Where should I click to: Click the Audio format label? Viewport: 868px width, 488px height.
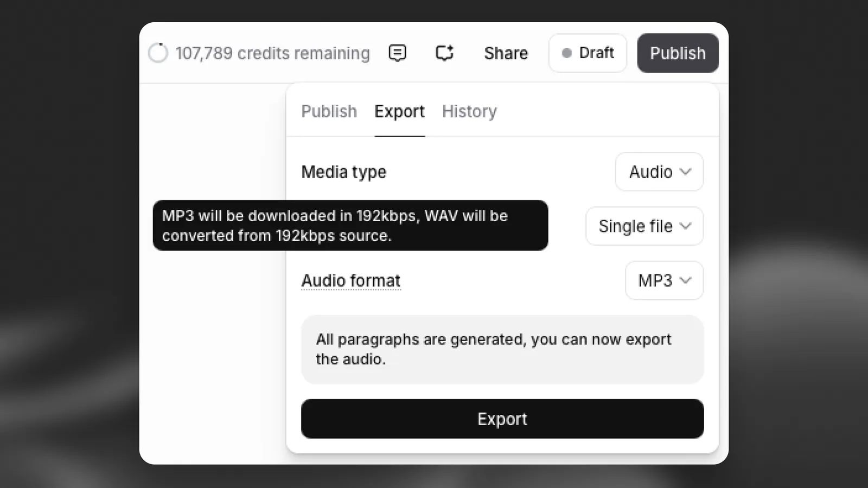351,281
